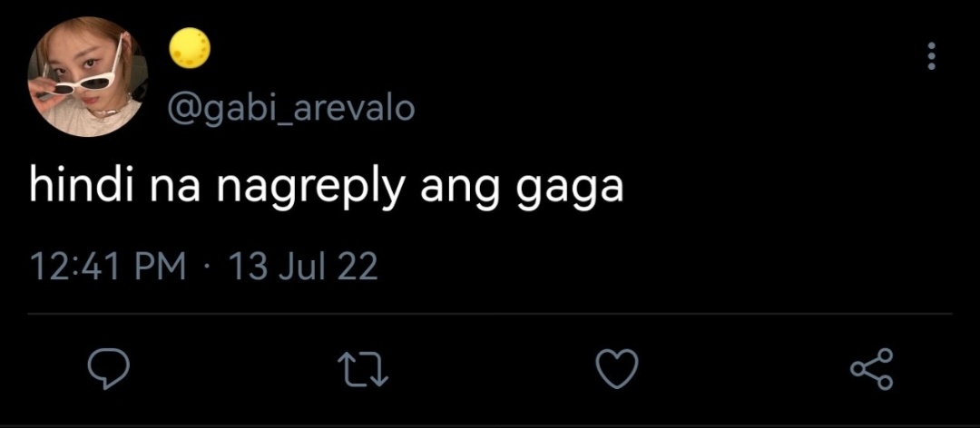The width and height of the screenshot is (980, 428).
Task: Start a reply via the comment bubble
Action: 109,369
